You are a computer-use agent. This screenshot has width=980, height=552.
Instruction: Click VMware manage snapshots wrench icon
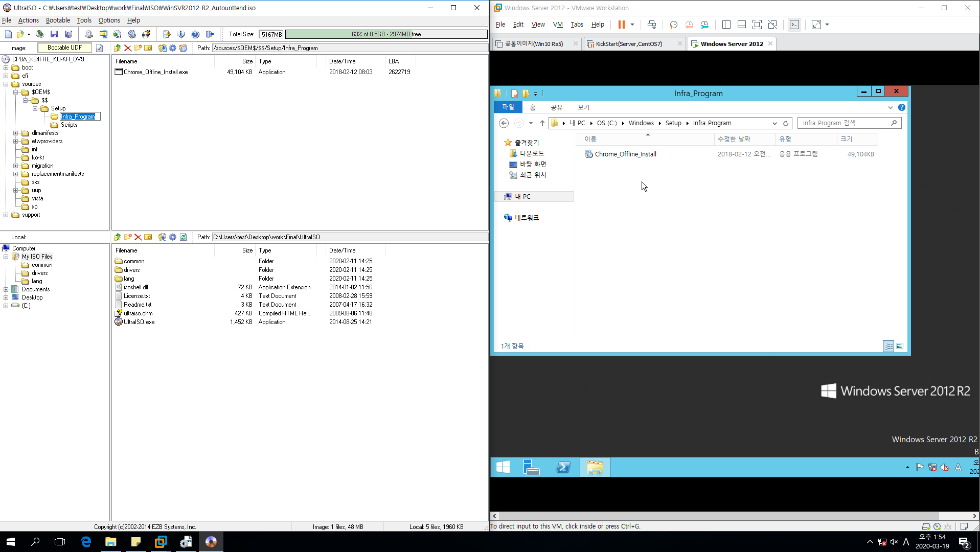(705, 25)
